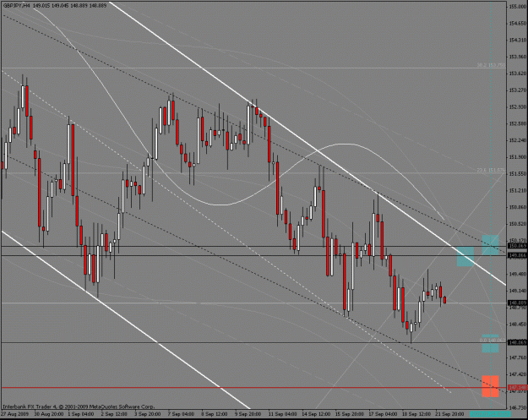Click the 7 Sep 04:00 date label

(x=181, y=413)
